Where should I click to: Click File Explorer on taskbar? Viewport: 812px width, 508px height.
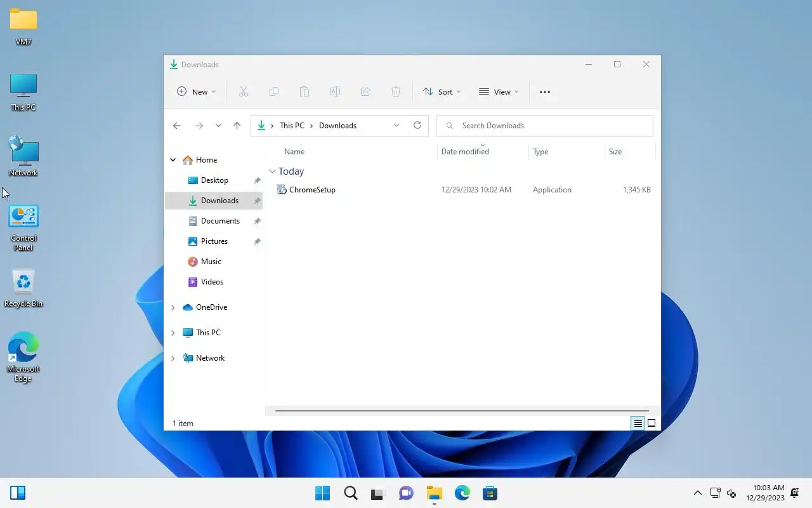[434, 493]
